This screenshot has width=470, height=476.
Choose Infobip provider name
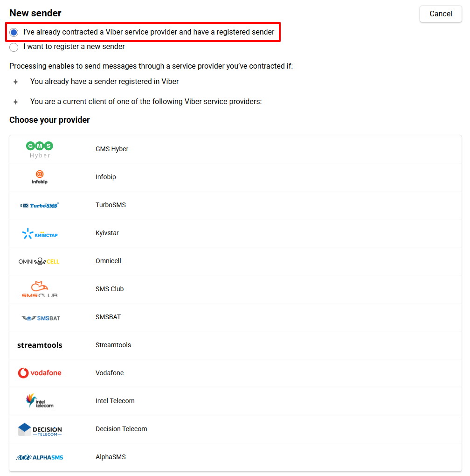[105, 177]
